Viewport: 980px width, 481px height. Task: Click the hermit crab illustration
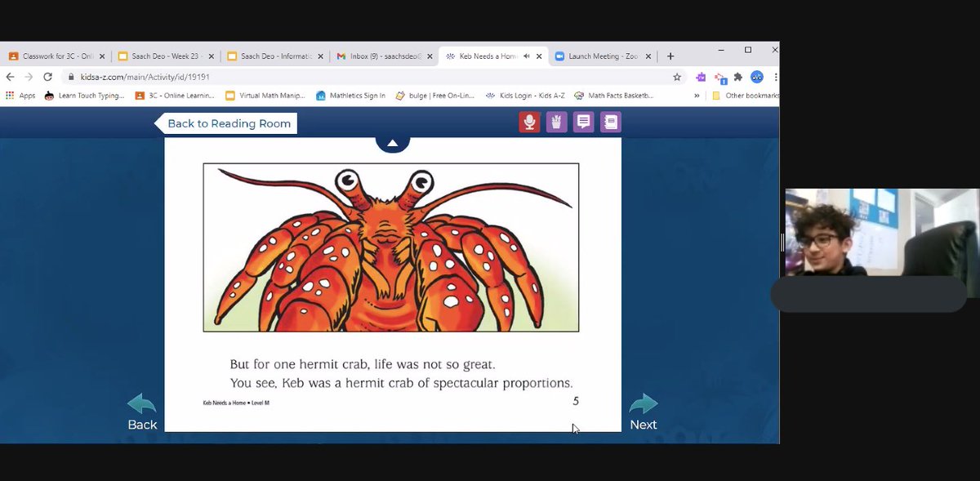pos(391,247)
